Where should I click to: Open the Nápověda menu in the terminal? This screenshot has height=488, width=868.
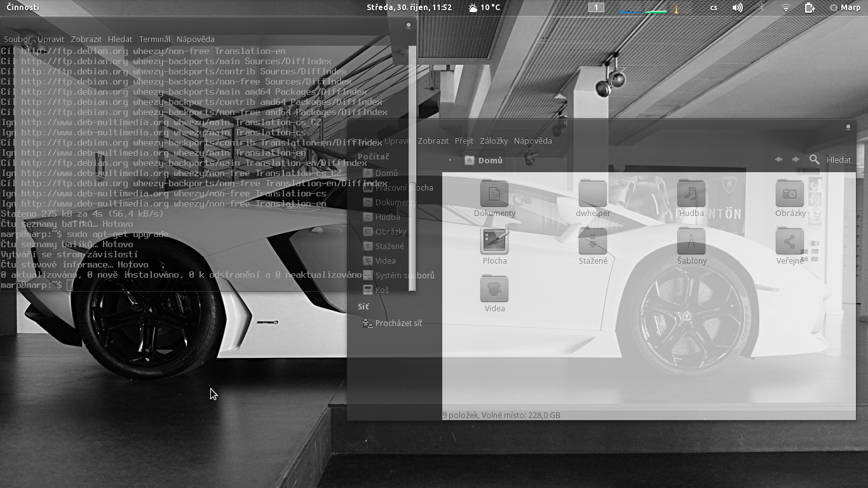pyautogui.click(x=196, y=39)
